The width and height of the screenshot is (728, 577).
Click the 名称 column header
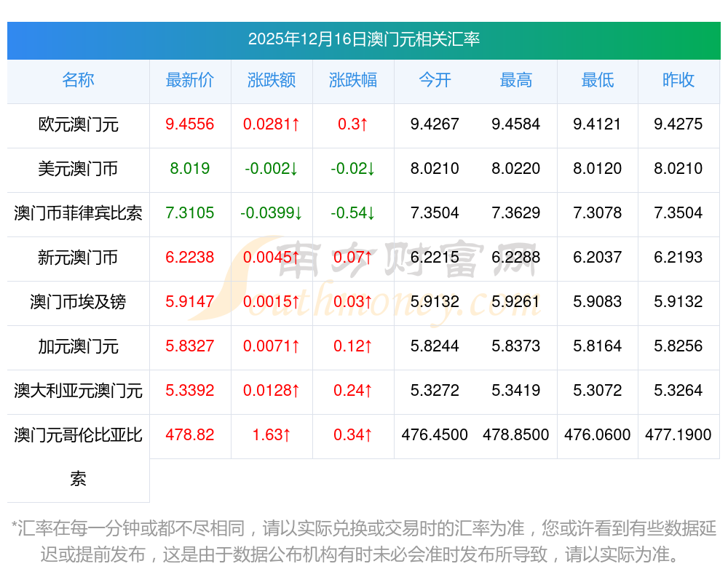pyautogui.click(x=78, y=80)
